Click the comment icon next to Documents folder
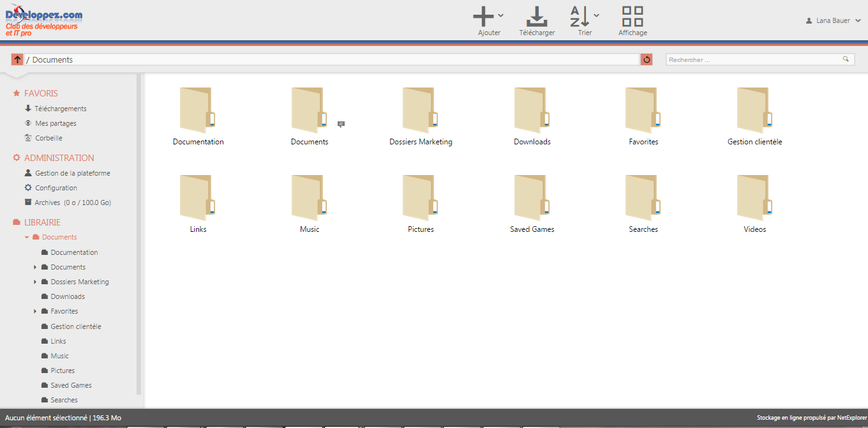This screenshot has width=868, height=428. pos(341,125)
